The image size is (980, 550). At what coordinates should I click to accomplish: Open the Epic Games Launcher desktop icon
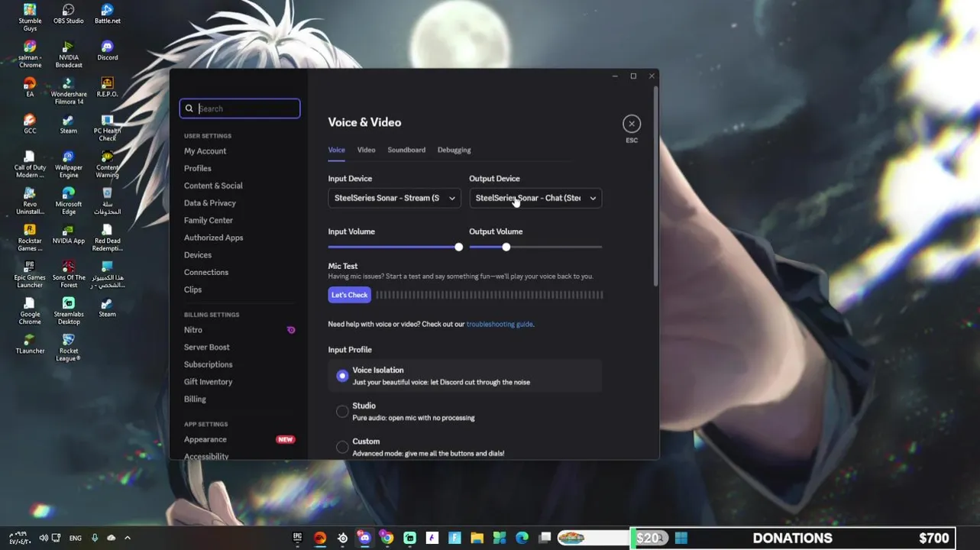pos(30,273)
